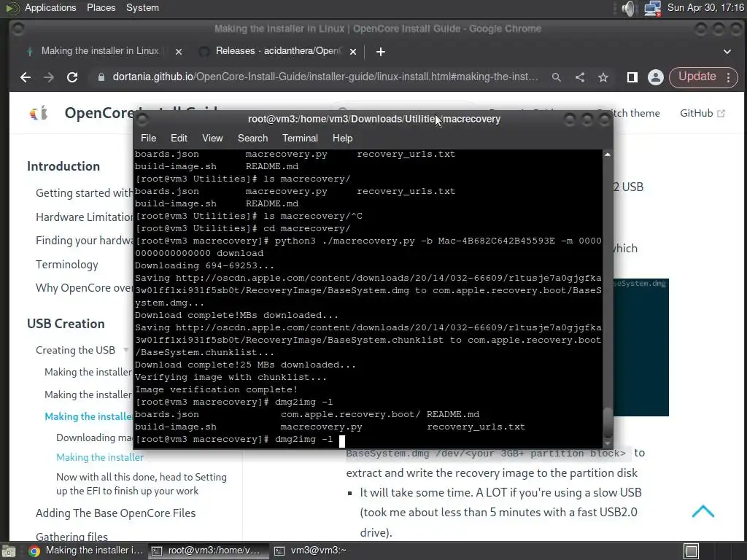Share this page from address bar
Screen dimensions: 747x560
[580, 77]
